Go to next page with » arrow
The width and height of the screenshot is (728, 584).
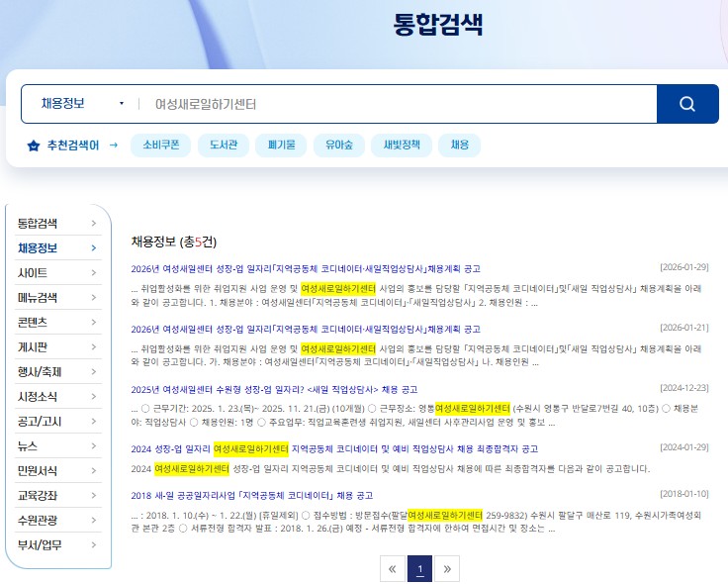click(447, 569)
